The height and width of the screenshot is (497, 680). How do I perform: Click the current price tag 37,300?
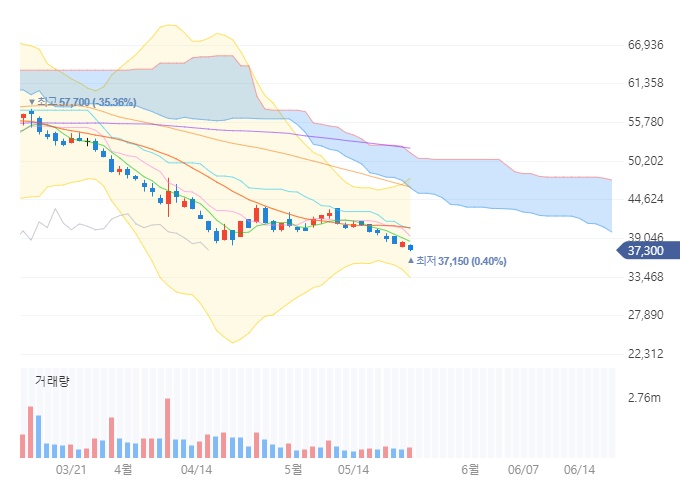(x=648, y=251)
